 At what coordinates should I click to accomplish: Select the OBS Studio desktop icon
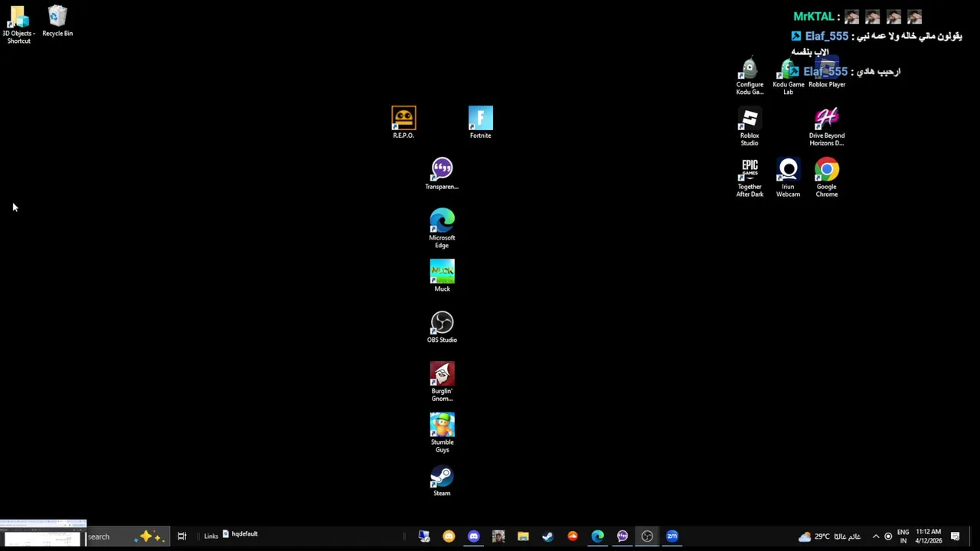[x=442, y=328]
